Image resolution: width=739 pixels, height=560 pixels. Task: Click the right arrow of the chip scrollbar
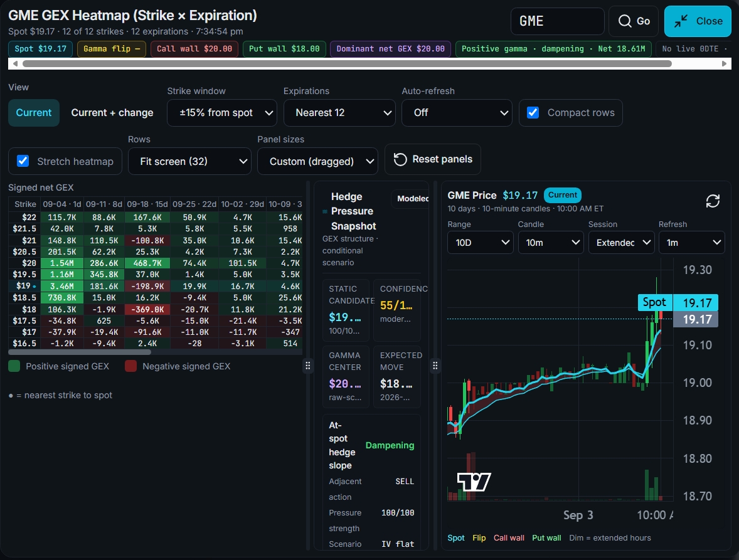pos(725,63)
